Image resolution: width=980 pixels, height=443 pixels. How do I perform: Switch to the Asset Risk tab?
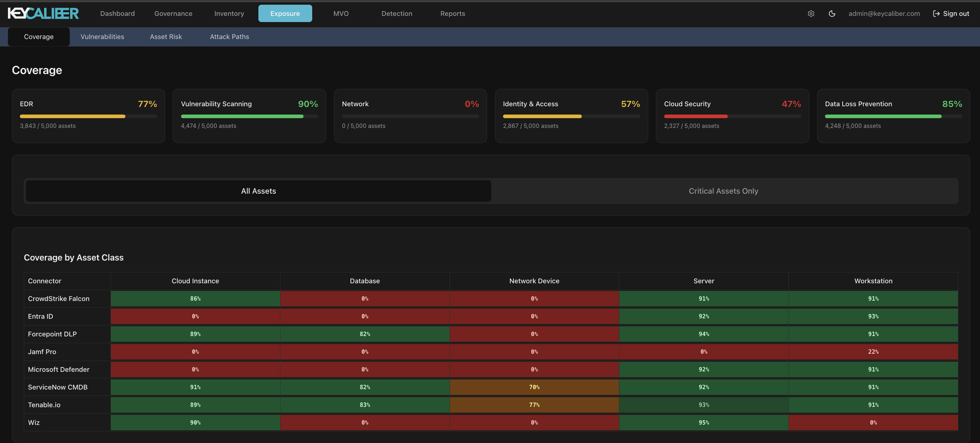[166, 37]
